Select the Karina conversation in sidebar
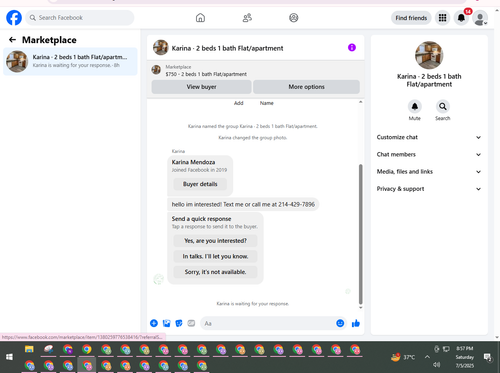 pyautogui.click(x=70, y=61)
